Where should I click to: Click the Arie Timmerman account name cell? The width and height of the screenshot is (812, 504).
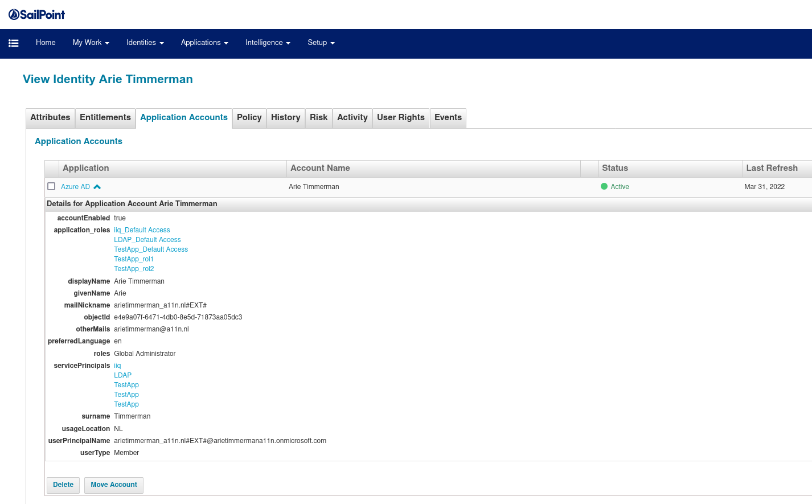314,187
